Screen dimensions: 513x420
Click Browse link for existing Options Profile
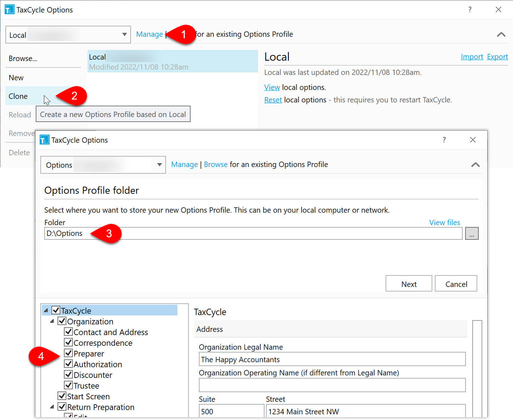click(x=216, y=165)
